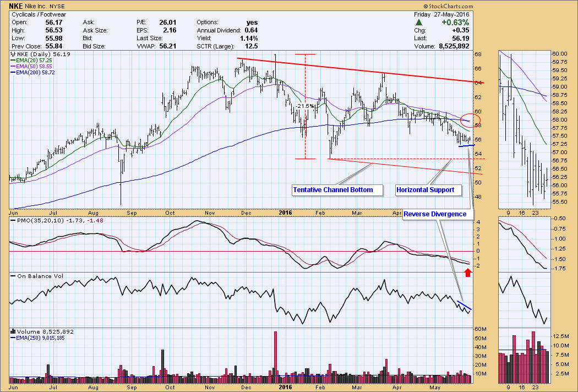Select the purple EMA(50) legend line marker

point(13,67)
